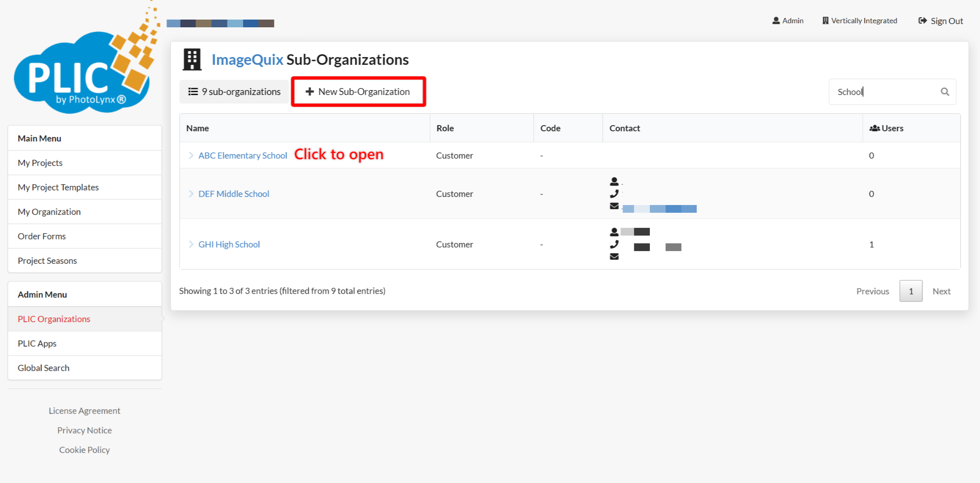Expand the ABC Elementary School row chevron

[191, 155]
